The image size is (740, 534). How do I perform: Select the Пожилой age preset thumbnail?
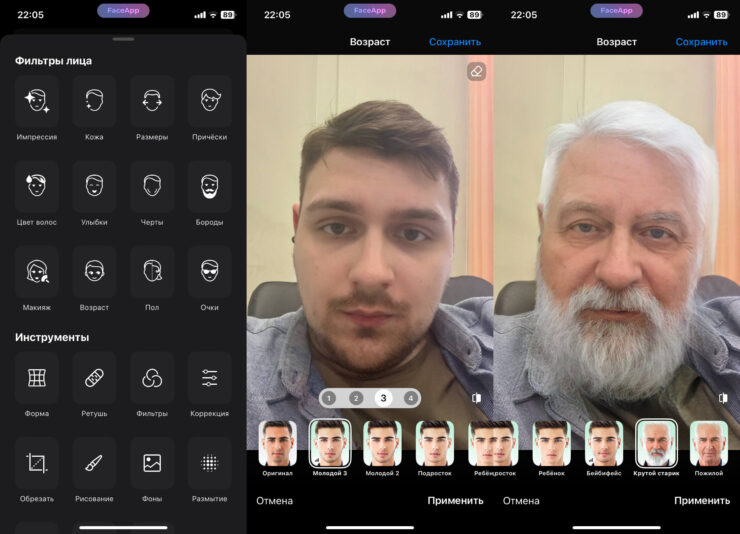(708, 444)
